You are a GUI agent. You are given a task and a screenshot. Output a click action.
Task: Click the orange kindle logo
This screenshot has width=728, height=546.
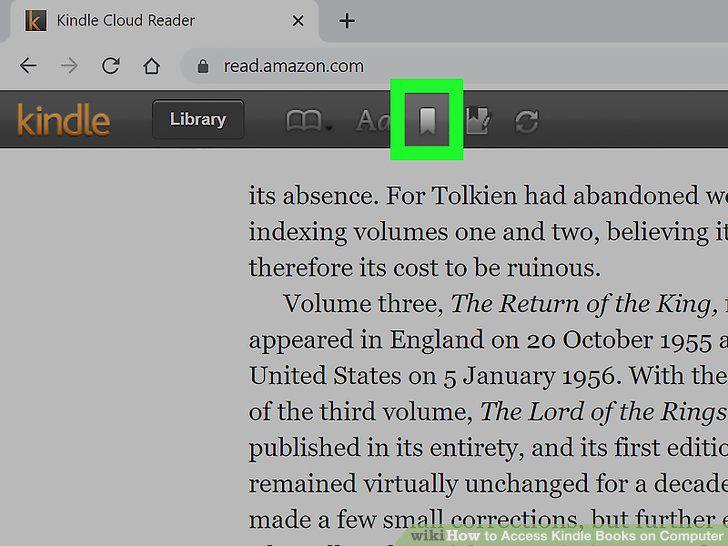click(64, 120)
